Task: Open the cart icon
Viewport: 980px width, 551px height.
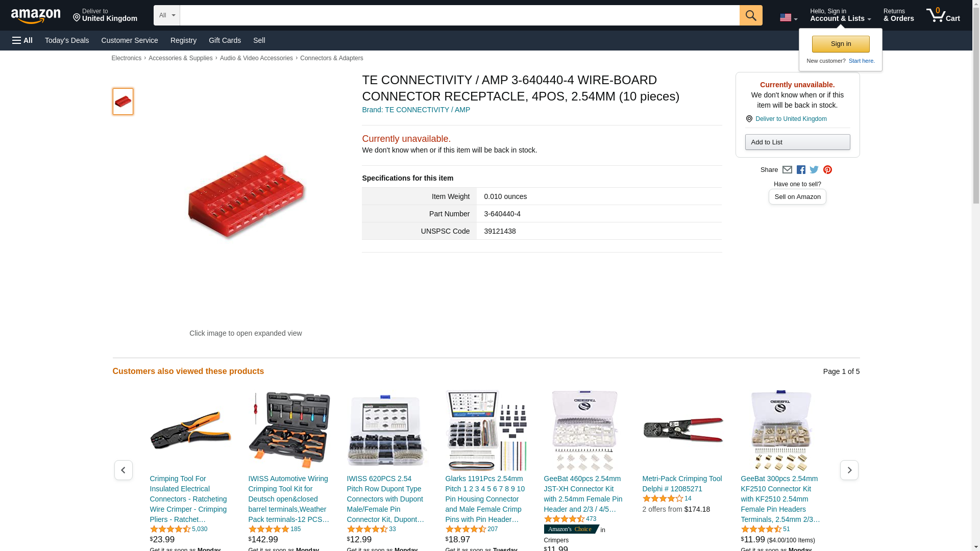Action: tap(943, 15)
